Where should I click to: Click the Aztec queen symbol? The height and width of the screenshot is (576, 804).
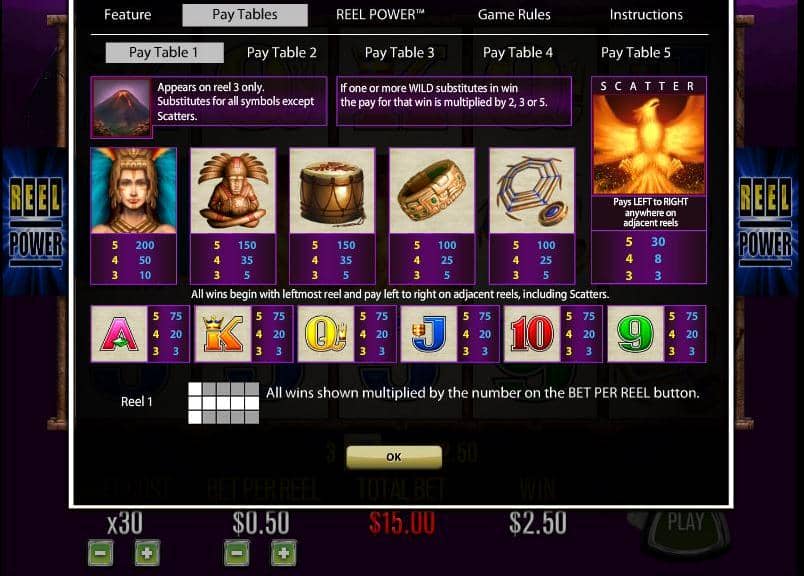133,191
